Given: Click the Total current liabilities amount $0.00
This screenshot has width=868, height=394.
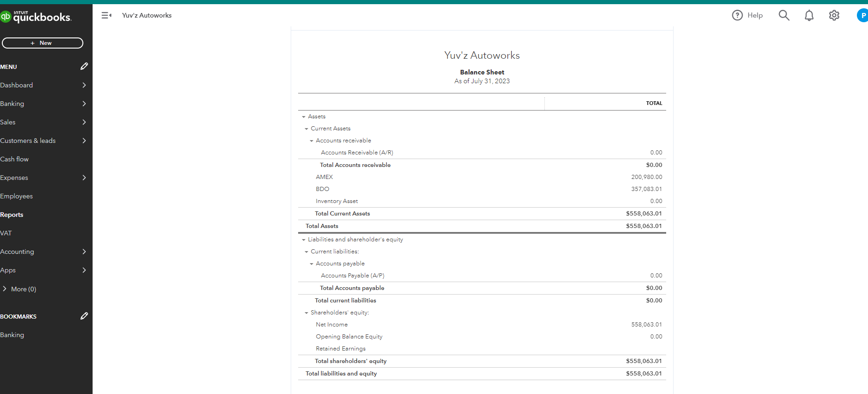Looking at the screenshot, I should pyautogui.click(x=654, y=301).
